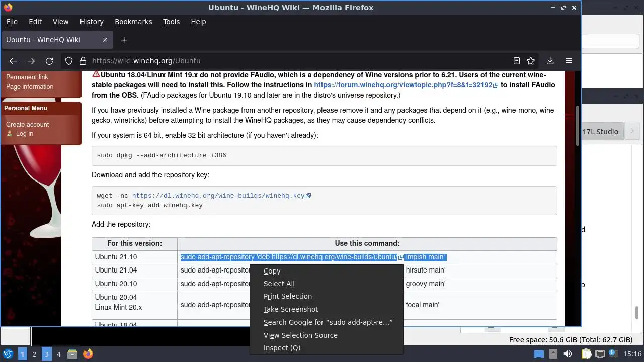Open the volume control in the system tray
The width and height of the screenshot is (644, 362).
[568, 354]
